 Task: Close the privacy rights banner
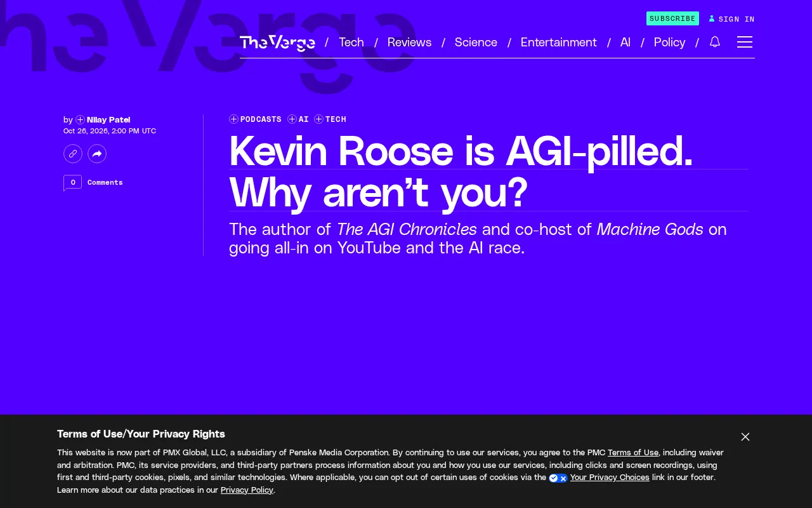[745, 437]
